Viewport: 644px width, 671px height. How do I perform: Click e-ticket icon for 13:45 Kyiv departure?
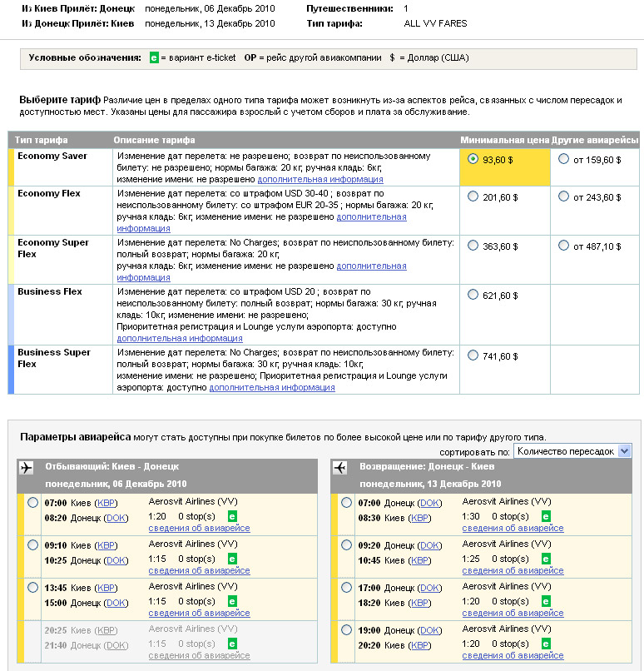pos(232,601)
